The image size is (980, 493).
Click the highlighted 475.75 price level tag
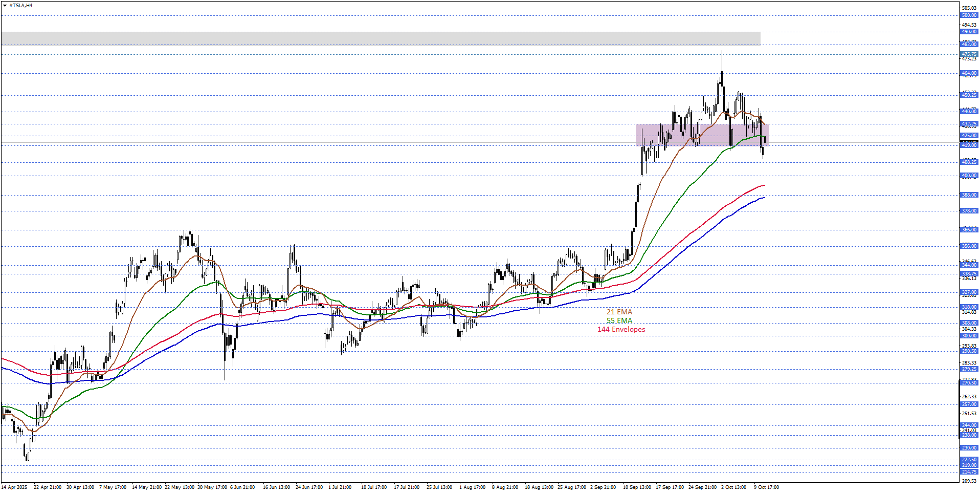[x=969, y=54]
